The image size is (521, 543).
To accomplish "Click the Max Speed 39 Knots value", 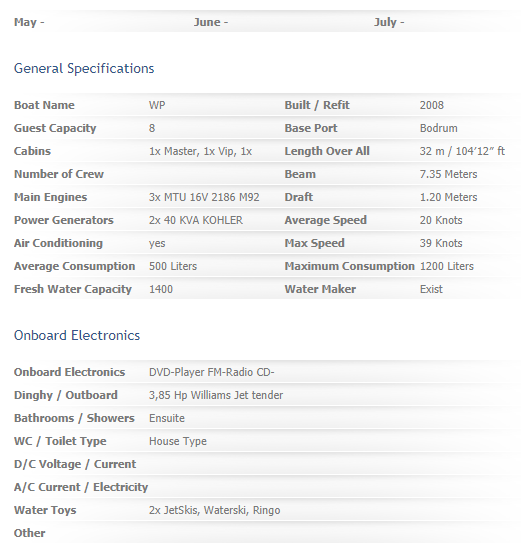I will tap(441, 243).
